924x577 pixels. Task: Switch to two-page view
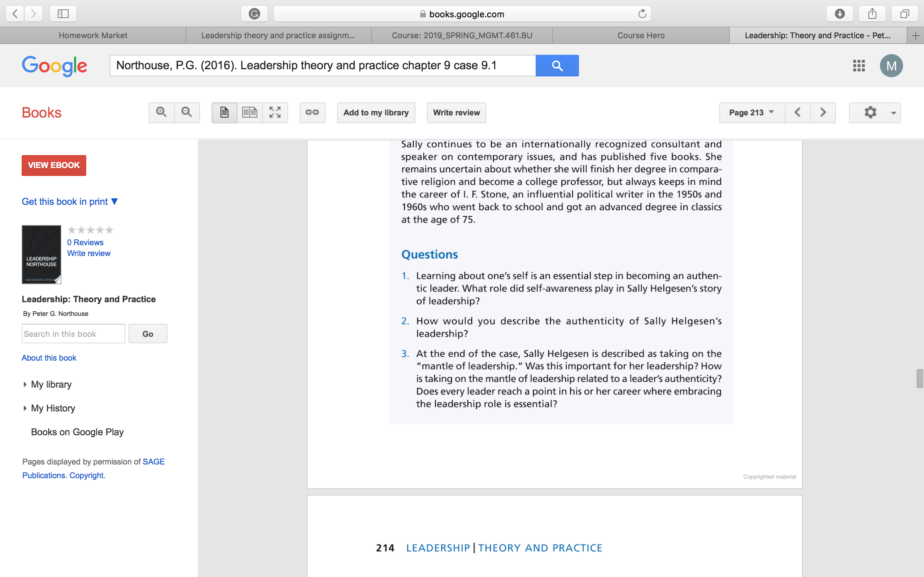point(250,113)
